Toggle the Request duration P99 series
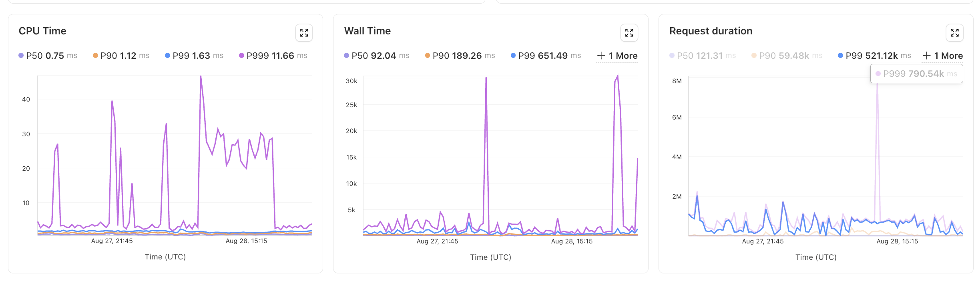The height and width of the screenshot is (283, 980). [x=874, y=56]
